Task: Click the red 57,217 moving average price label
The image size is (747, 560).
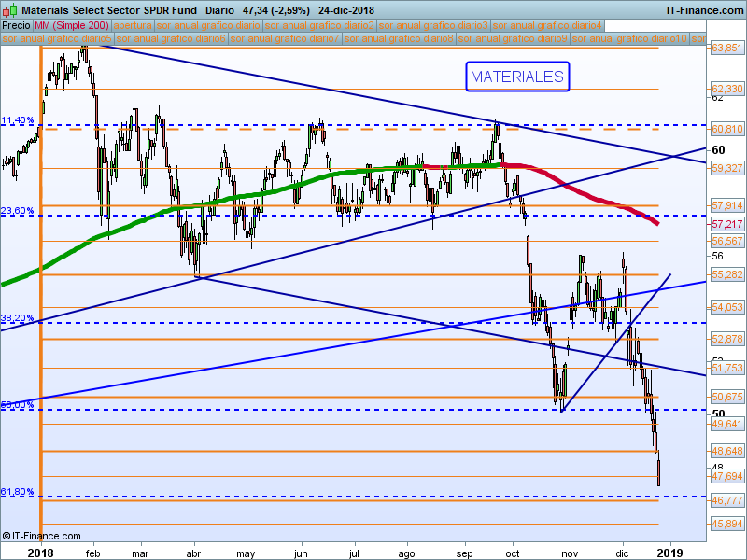Action: 727,225
